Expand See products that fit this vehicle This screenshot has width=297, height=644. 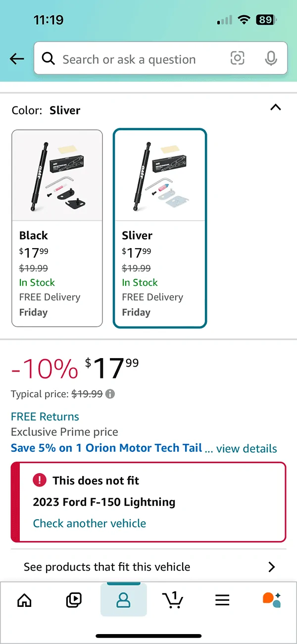[148, 567]
